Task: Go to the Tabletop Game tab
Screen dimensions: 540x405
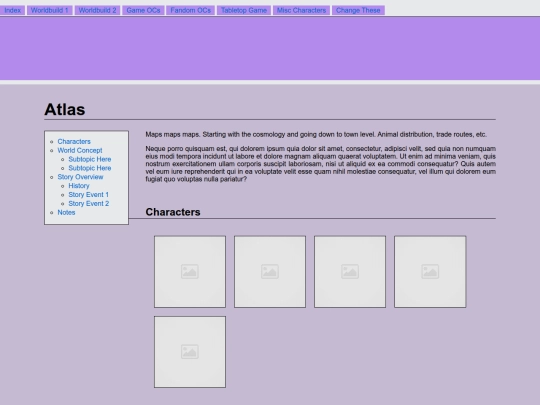Action: coord(244,10)
